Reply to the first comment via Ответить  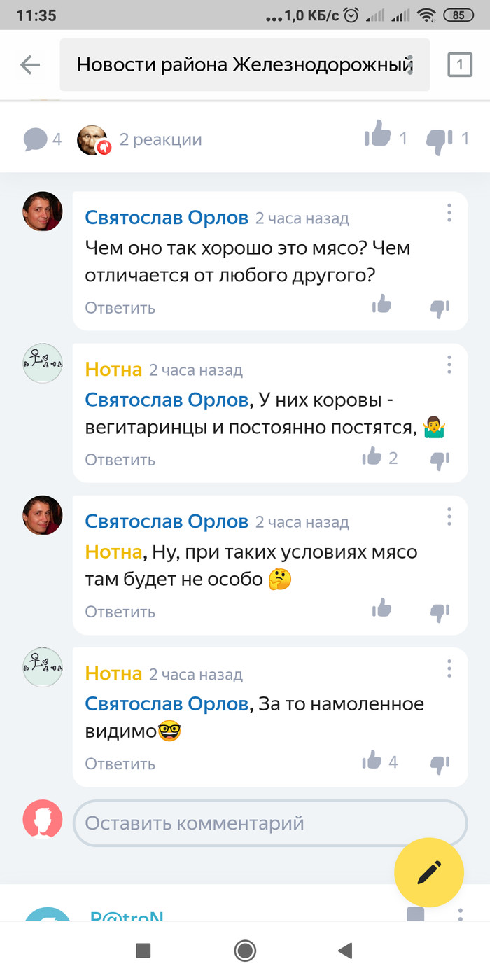click(120, 308)
